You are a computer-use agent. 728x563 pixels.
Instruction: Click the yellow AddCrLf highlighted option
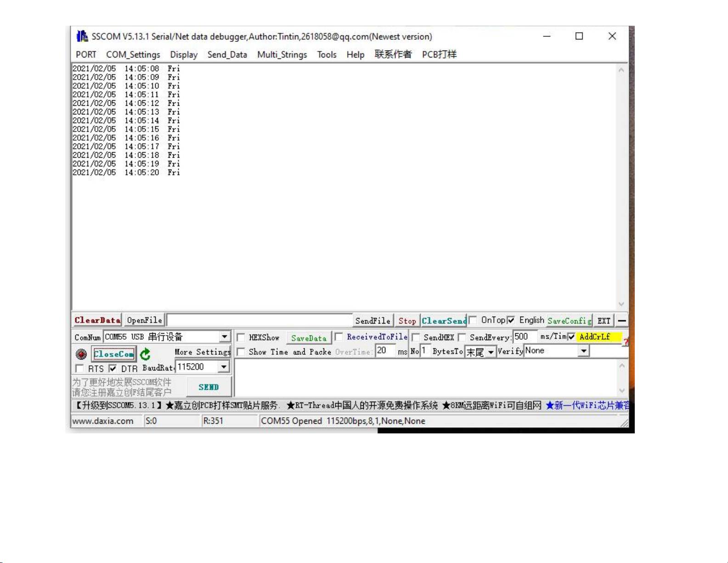pos(599,337)
